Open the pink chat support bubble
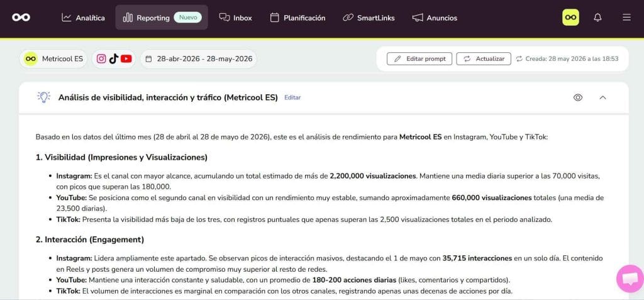 click(x=630, y=279)
